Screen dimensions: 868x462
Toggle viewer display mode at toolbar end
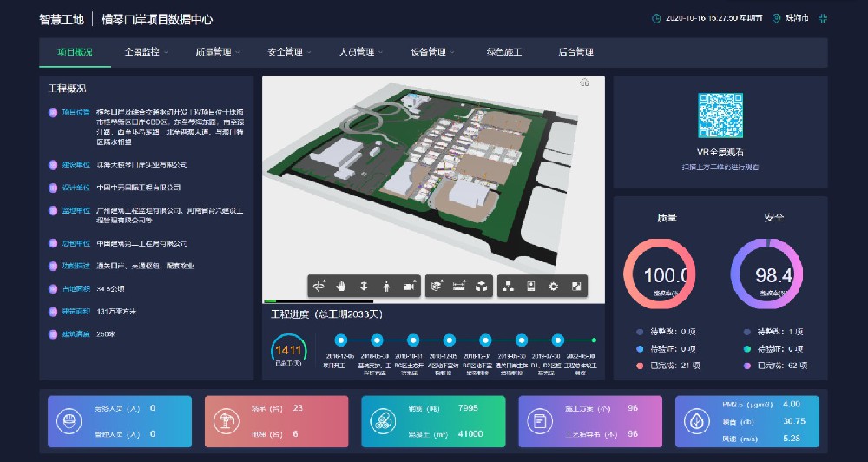[x=575, y=286]
